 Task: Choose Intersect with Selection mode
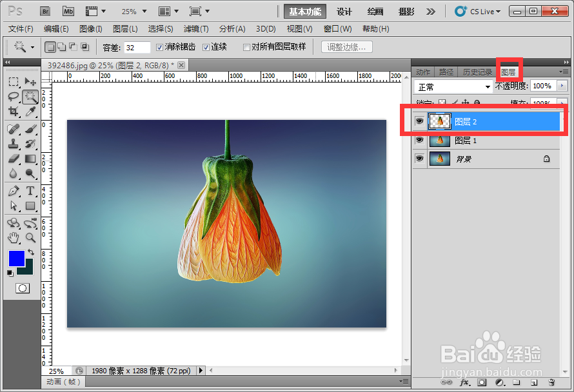coord(85,47)
